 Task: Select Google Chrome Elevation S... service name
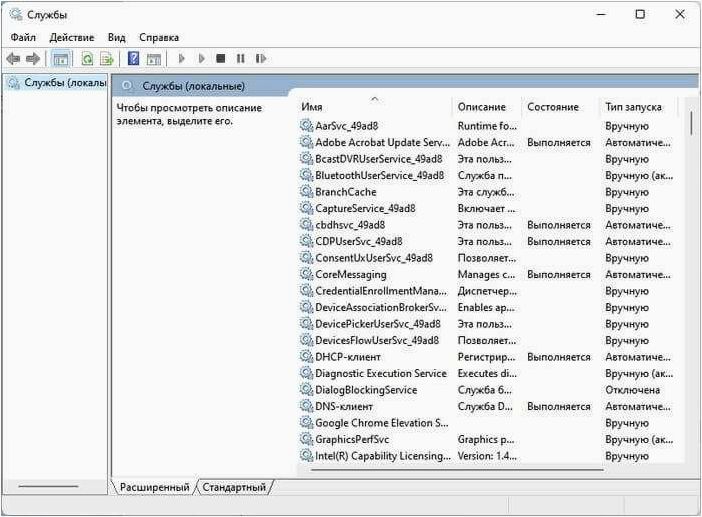pos(382,423)
